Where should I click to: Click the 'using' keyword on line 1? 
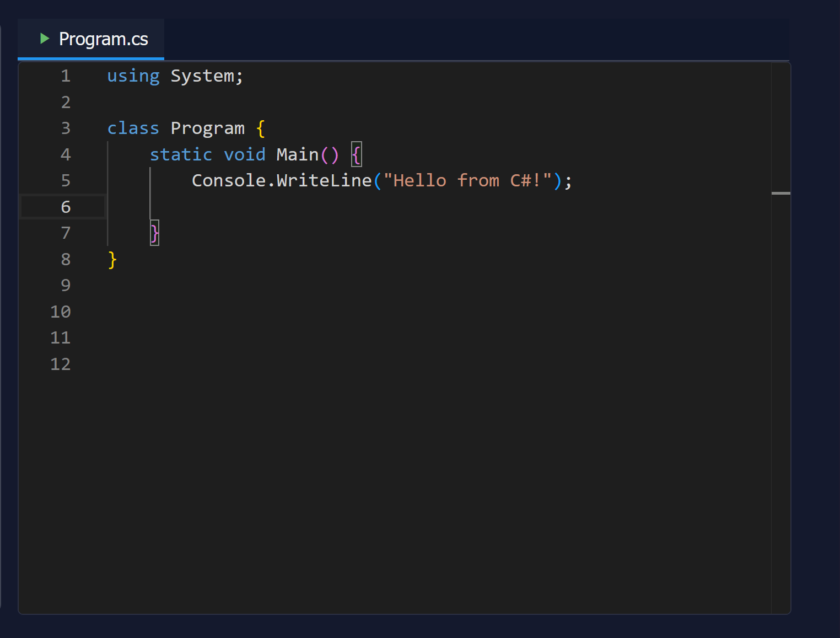133,76
